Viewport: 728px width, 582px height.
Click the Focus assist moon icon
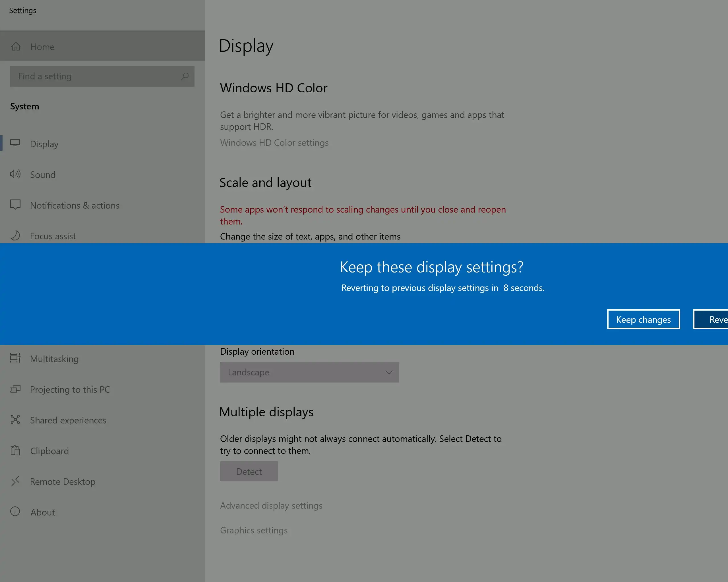[15, 236]
